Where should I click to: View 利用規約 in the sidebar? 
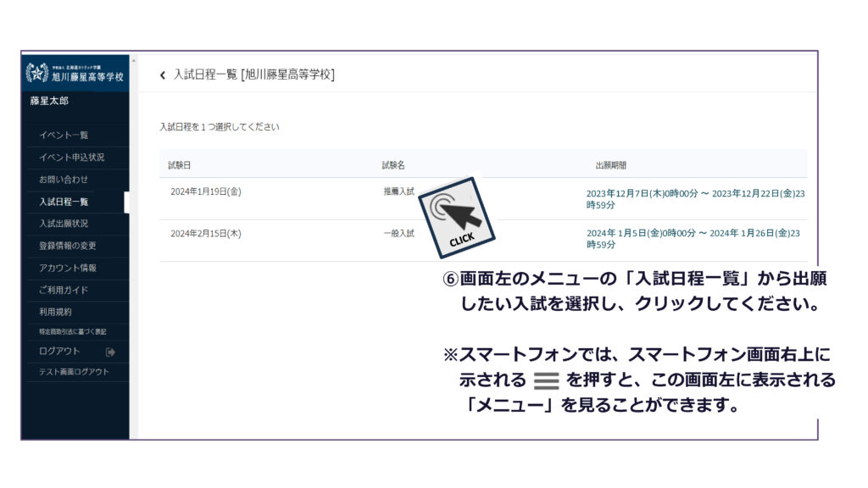click(x=55, y=312)
